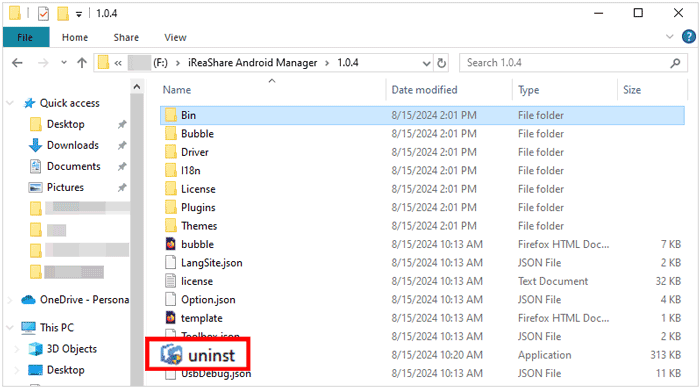Select the UsbDebug.json file

coord(216,374)
